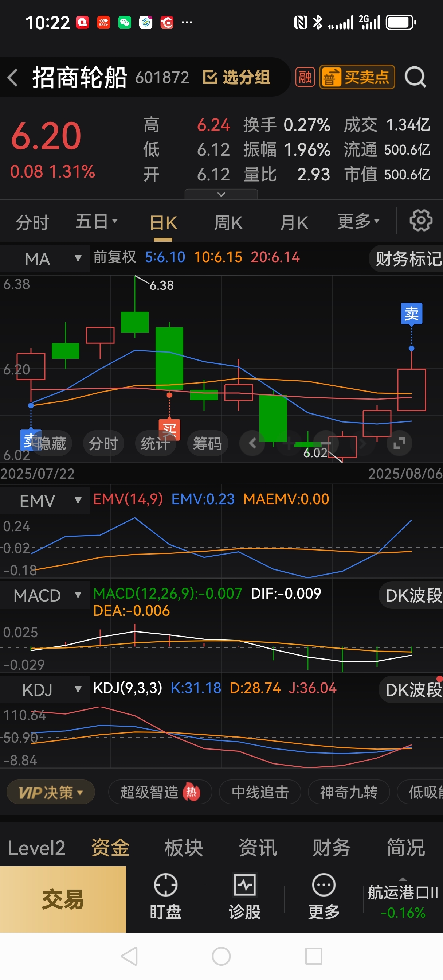Viewport: 443px width, 980px height.
Task: Expand the chart to fullscreen
Action: tap(399, 443)
